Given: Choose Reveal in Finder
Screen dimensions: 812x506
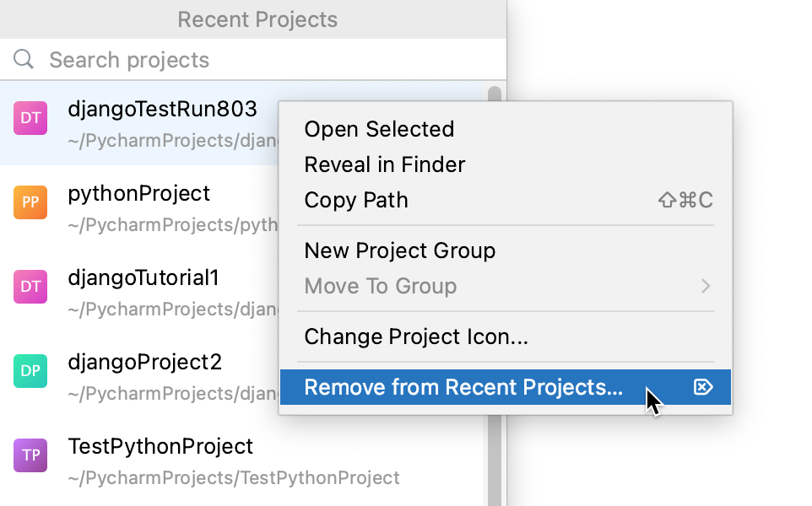Looking at the screenshot, I should coord(384,164).
